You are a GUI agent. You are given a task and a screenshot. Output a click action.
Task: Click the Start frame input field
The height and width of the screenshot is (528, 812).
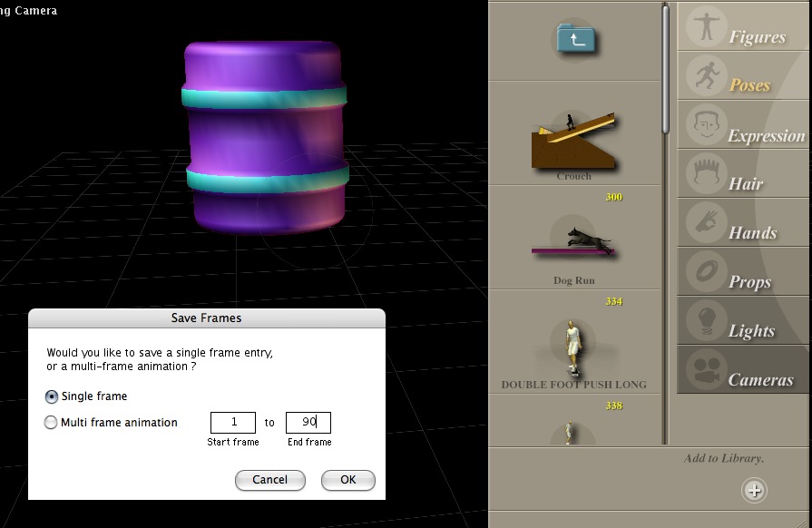click(233, 423)
